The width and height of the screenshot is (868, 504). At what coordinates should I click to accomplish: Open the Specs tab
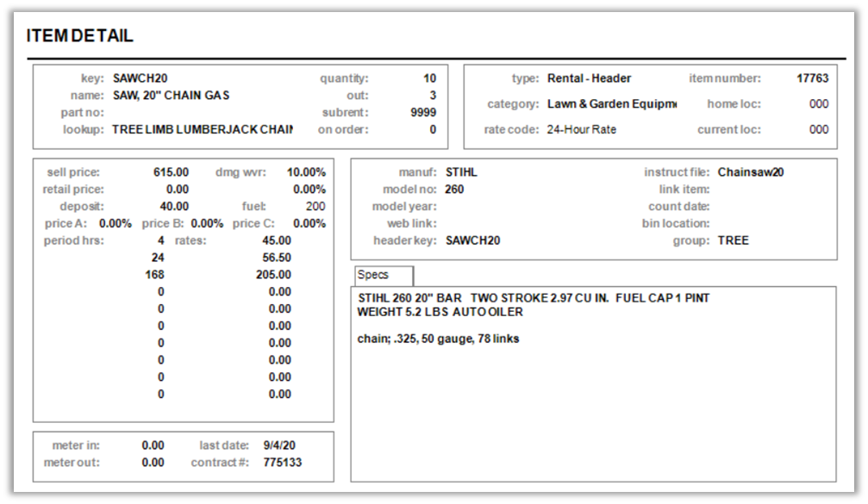383,275
